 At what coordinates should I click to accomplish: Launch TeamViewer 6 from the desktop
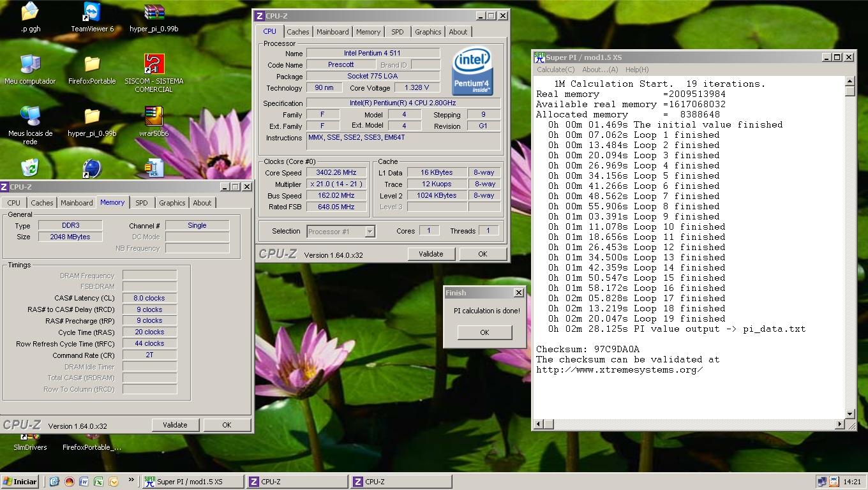coord(93,11)
